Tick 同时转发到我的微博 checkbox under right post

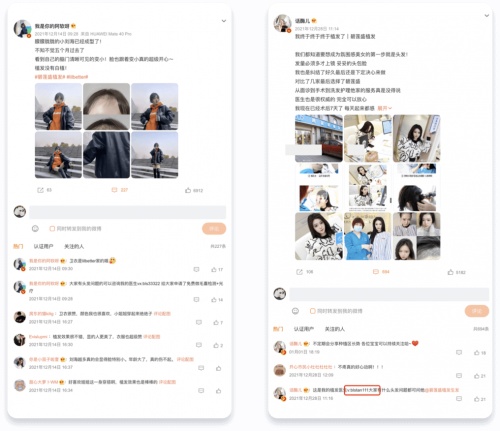[312, 311]
